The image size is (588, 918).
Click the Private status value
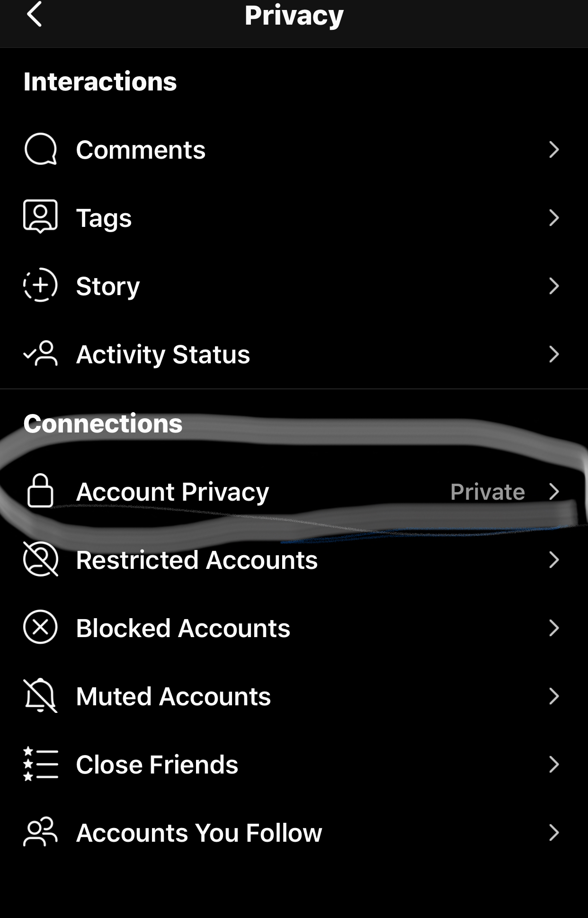pyautogui.click(x=487, y=492)
